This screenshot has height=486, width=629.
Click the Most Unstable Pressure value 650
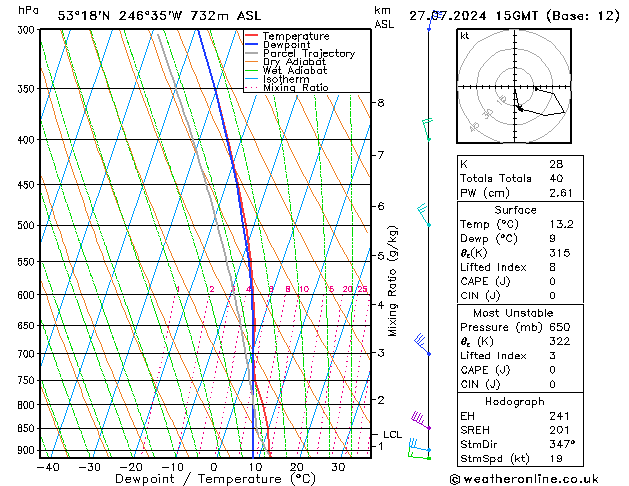[560, 327]
